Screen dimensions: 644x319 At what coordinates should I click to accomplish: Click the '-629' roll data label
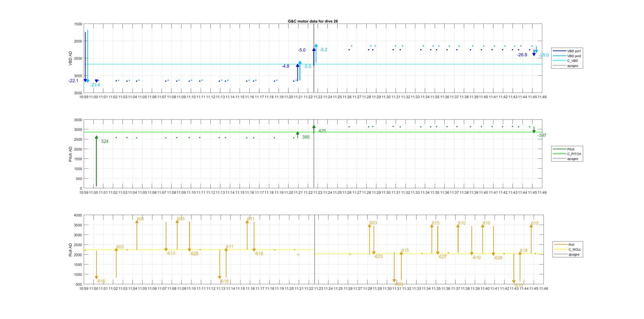coord(194,254)
